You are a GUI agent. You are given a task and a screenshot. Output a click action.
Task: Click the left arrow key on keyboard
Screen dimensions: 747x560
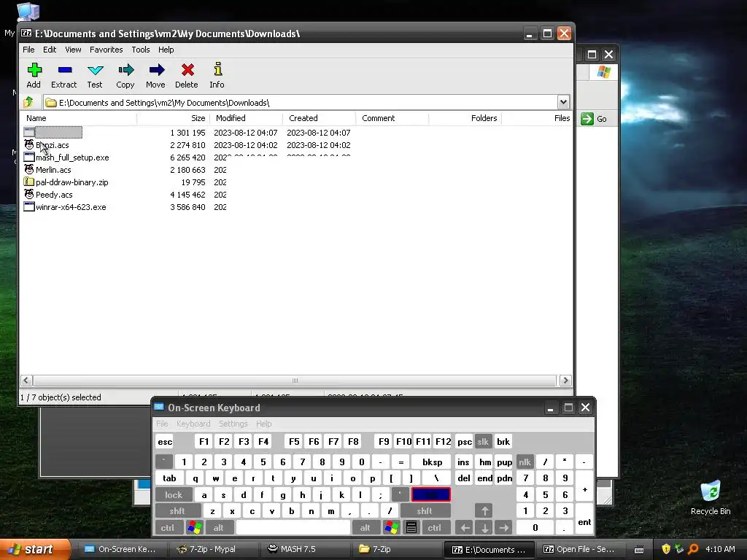[x=465, y=528]
